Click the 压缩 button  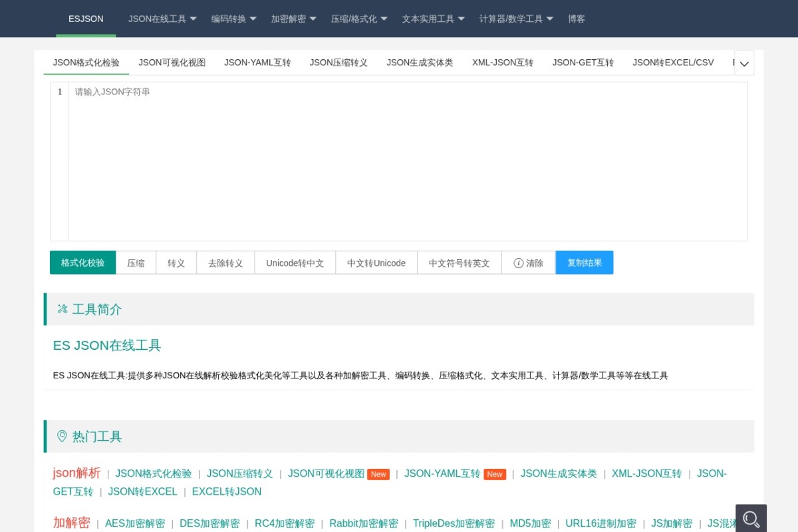click(136, 263)
